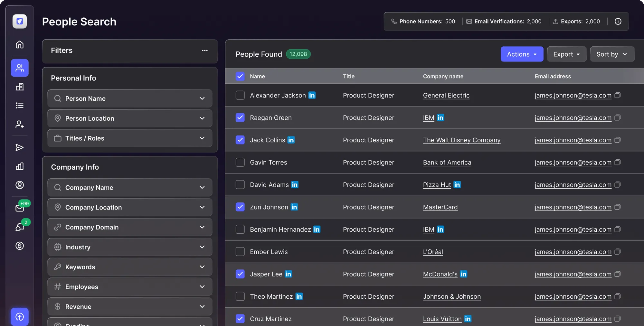Viewport: 644px width, 326px height.
Task: Open the bar chart analytics icon
Action: [x=20, y=166]
